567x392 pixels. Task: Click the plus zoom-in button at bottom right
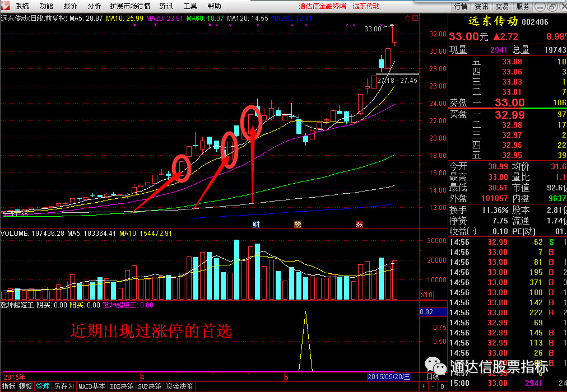click(x=424, y=386)
